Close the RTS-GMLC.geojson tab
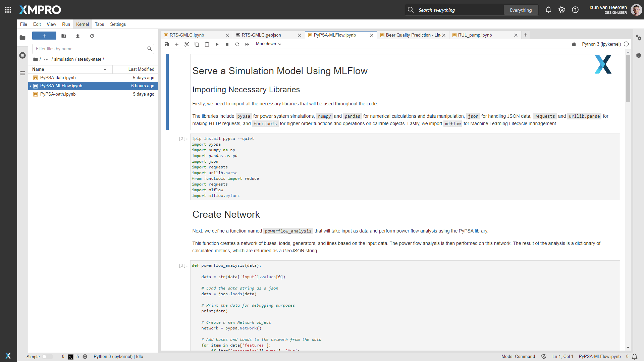The image size is (644, 362). [300, 35]
